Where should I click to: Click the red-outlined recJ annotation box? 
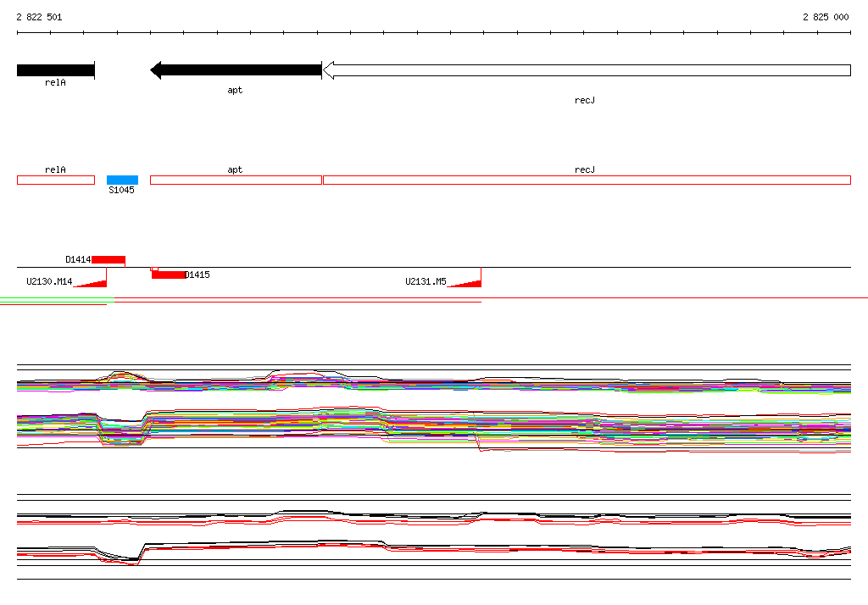pos(587,180)
